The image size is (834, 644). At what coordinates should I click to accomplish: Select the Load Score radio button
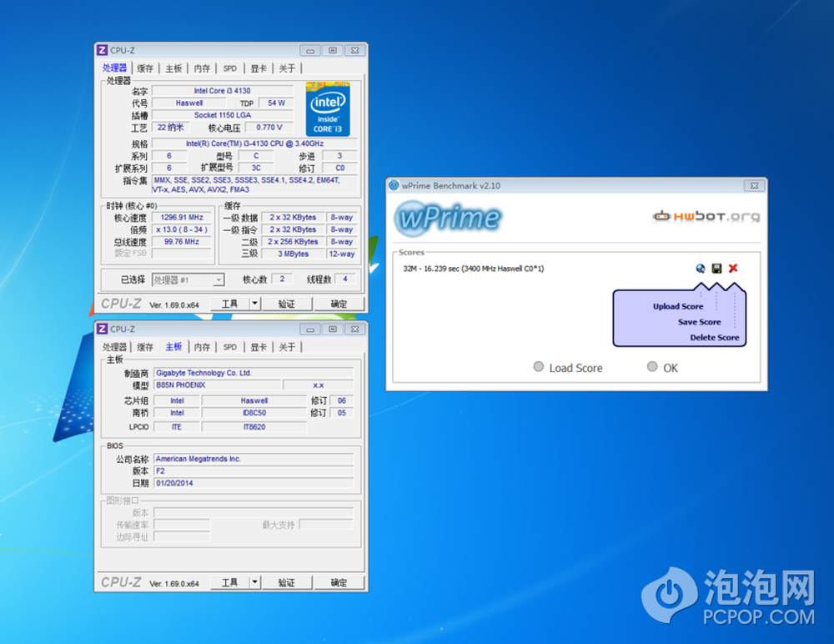click(x=538, y=367)
